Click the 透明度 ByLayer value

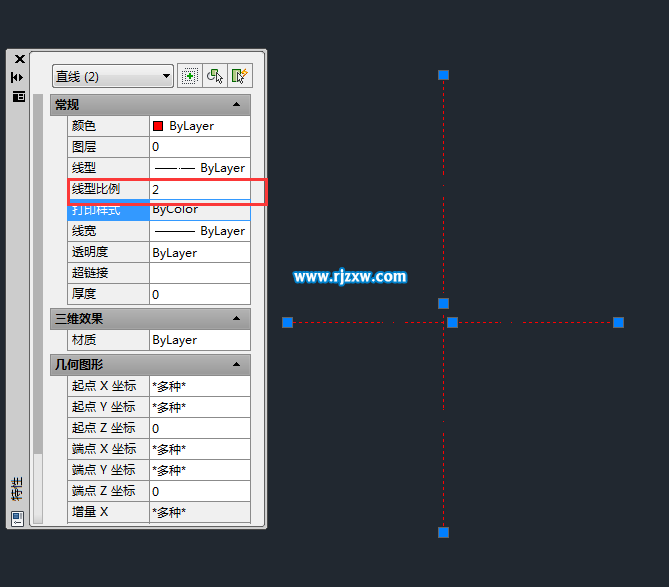tap(200, 253)
